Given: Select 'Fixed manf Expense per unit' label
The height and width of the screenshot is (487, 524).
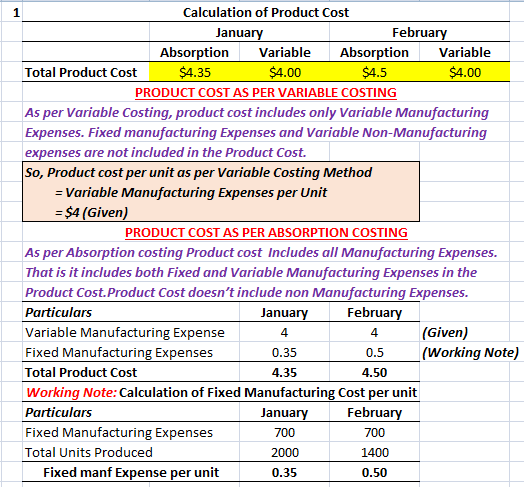Looking at the screenshot, I should point(131,472).
